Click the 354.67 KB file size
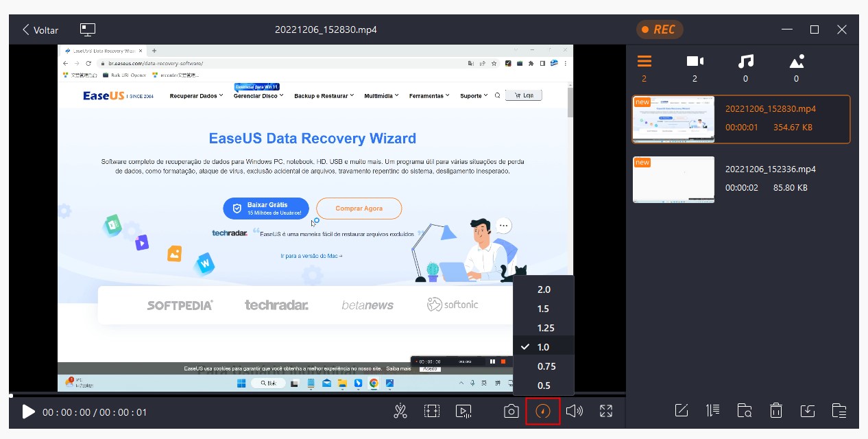 click(793, 128)
